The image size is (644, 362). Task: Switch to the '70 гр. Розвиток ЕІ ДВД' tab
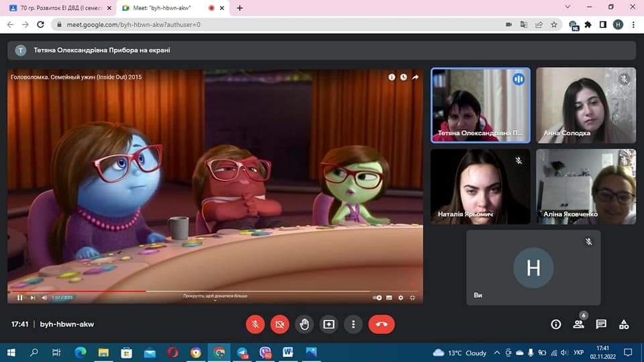[59, 7]
